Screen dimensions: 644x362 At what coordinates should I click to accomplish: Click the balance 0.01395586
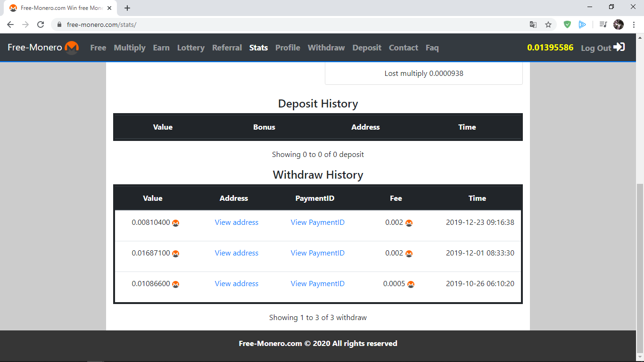click(x=550, y=48)
